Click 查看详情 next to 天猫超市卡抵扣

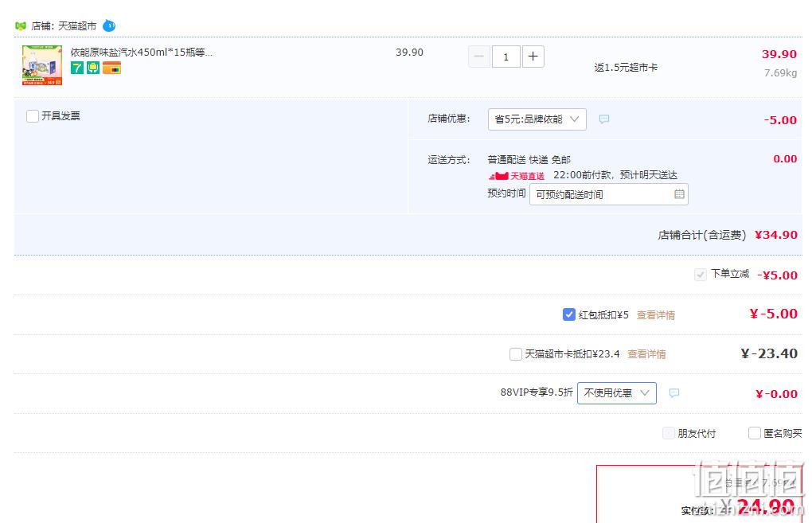[x=646, y=354]
